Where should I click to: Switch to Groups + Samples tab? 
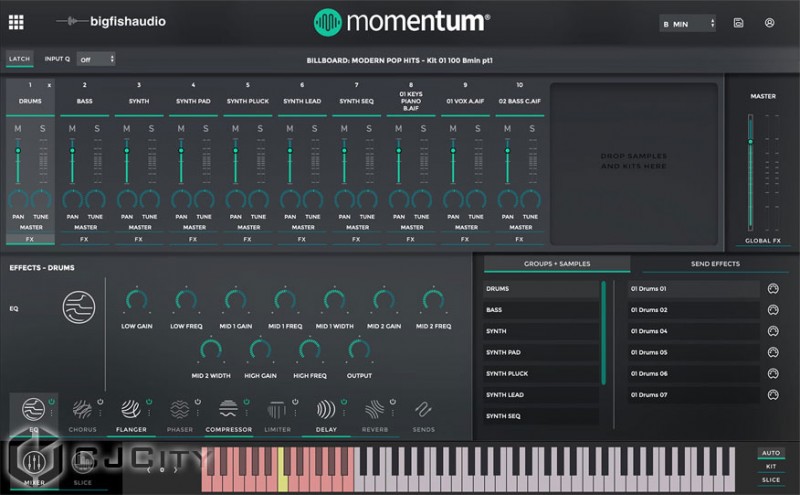(x=557, y=264)
